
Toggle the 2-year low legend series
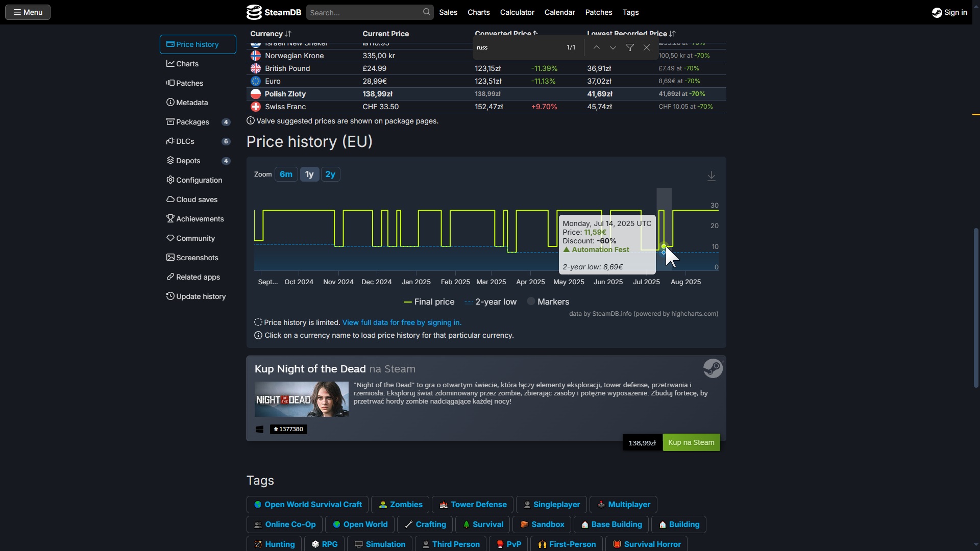[x=491, y=302]
